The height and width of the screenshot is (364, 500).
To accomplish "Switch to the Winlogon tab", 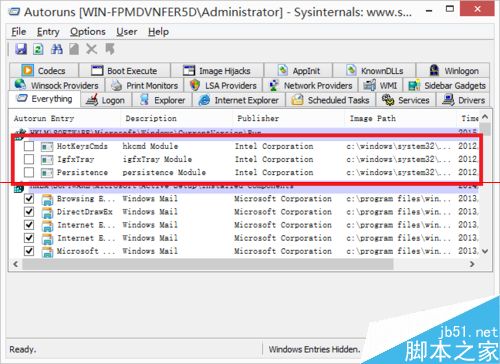I will click(453, 70).
